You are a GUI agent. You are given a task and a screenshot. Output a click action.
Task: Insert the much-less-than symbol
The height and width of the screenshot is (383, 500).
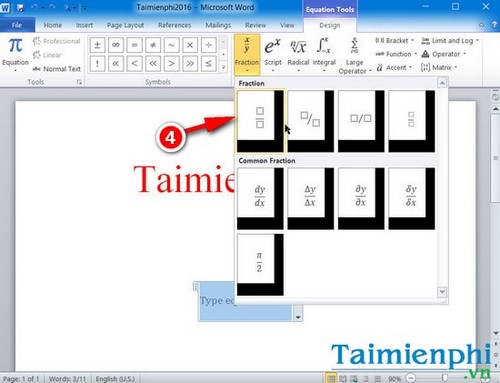tap(153, 63)
